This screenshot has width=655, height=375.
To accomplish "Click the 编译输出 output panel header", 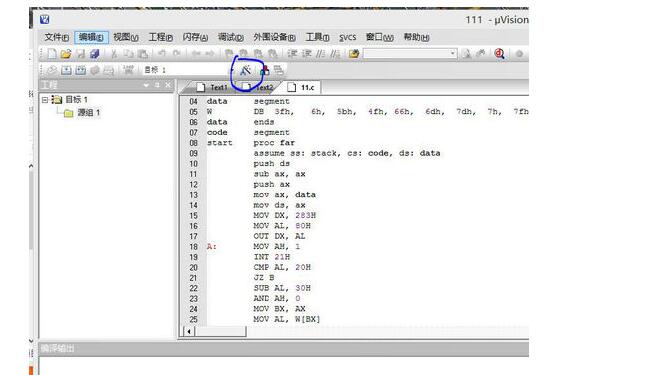I will point(284,348).
